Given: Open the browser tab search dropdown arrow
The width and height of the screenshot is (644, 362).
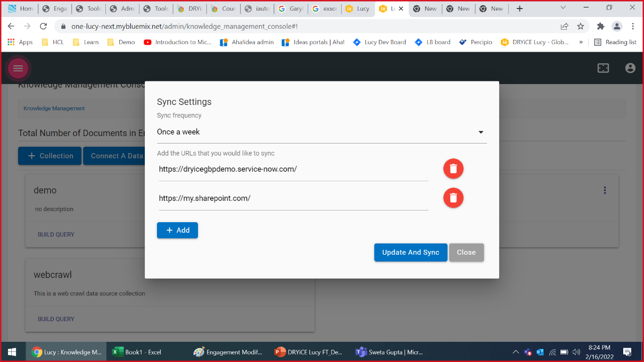Looking at the screenshot, I should click(563, 8).
